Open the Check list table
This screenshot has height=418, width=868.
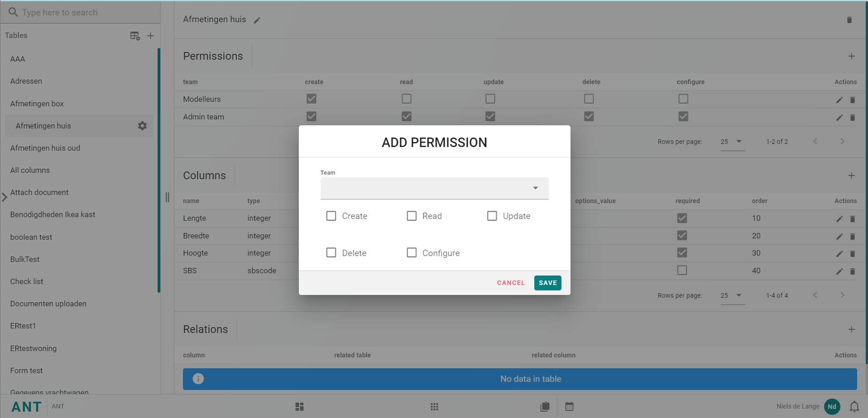(x=27, y=281)
